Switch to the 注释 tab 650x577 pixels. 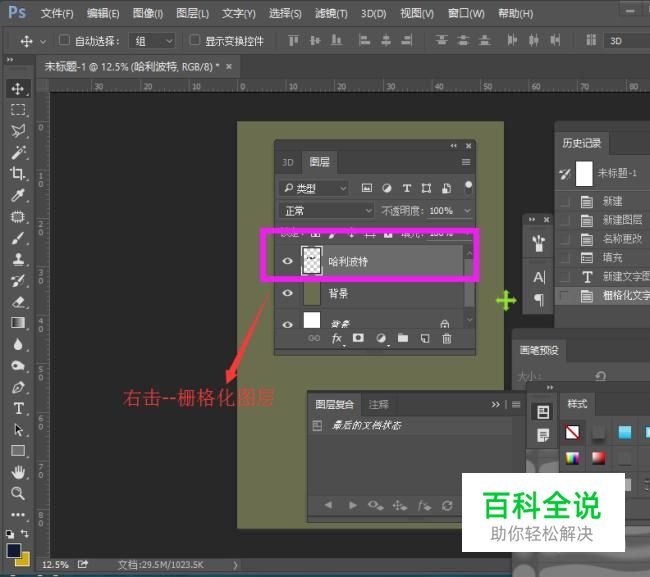pyautogui.click(x=378, y=404)
